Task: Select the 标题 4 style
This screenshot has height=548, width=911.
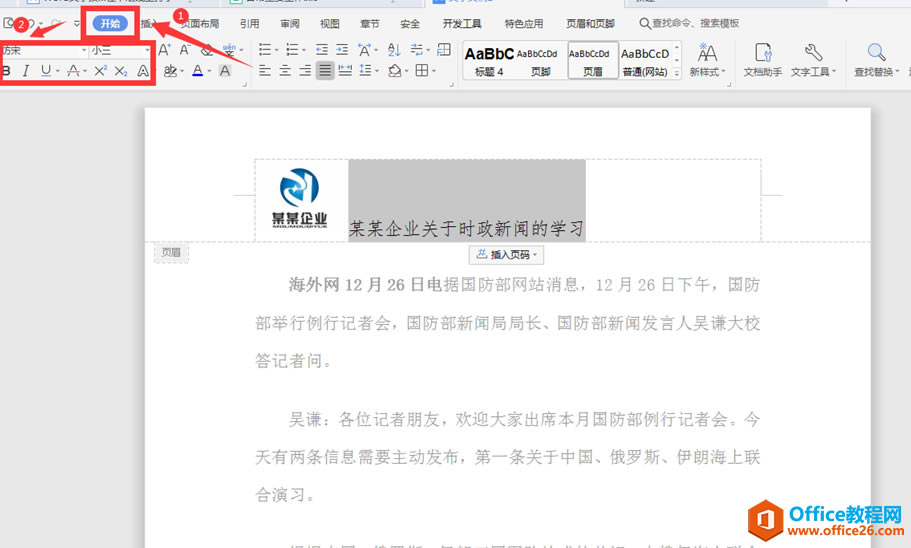Action: pos(489,61)
